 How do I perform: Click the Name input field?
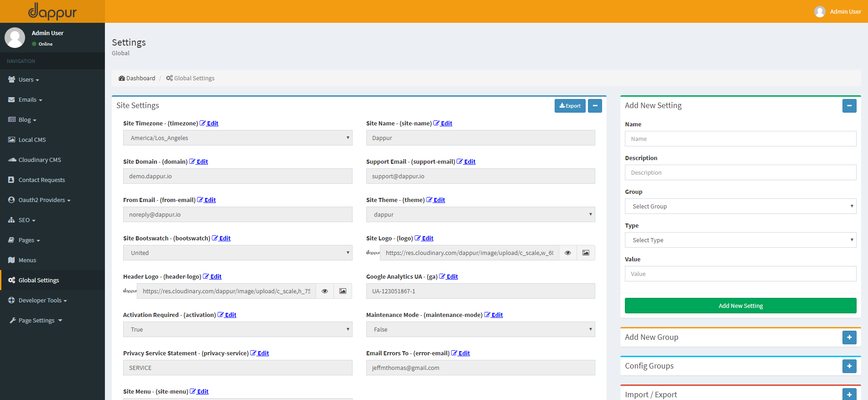tap(740, 139)
